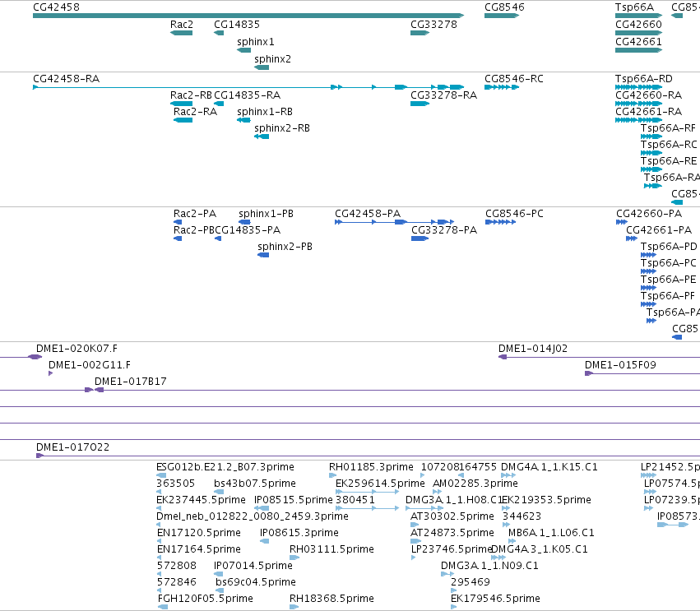Select BAC clone DME1-002G11.F
This screenshot has height=611, width=700.
click(50, 373)
